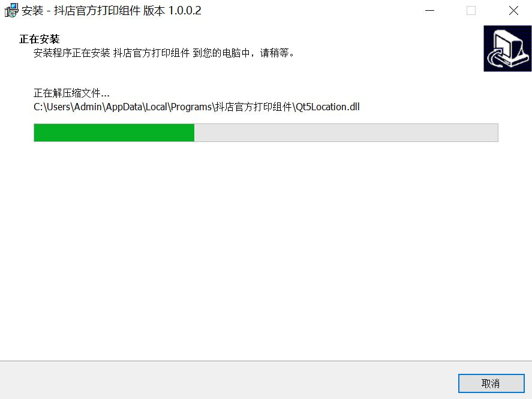Click the computer setup image top right
The height and width of the screenshot is (399, 532).
pos(507,49)
